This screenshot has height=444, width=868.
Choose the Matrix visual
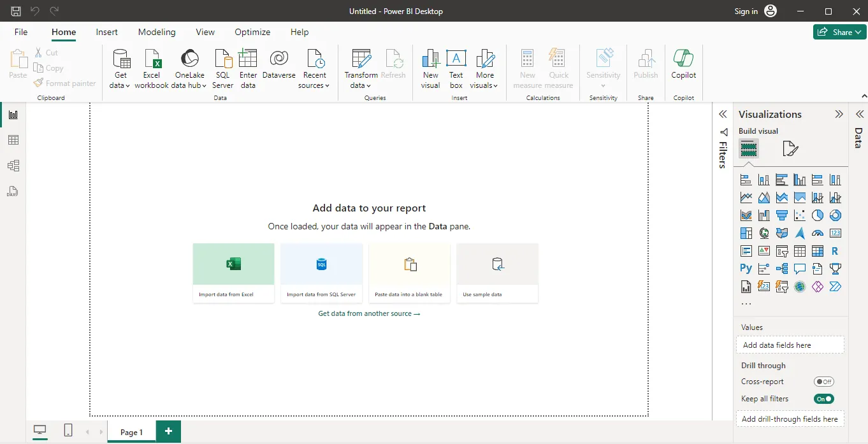(x=817, y=252)
